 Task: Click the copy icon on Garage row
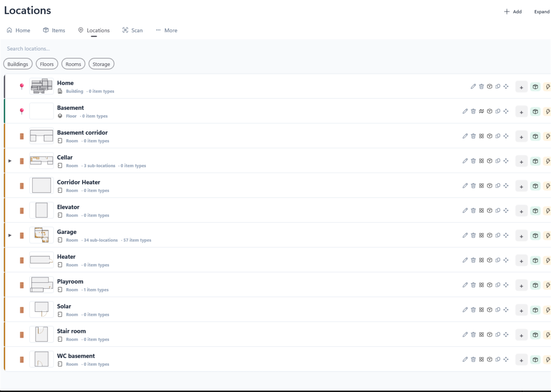(x=498, y=235)
